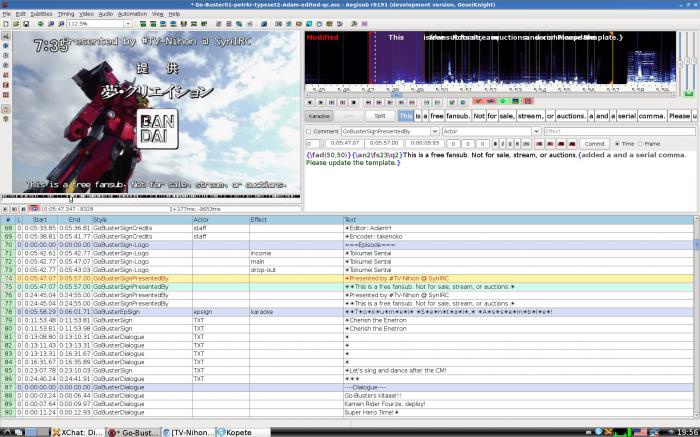Select the third video tool in left sidebar

click(6, 55)
